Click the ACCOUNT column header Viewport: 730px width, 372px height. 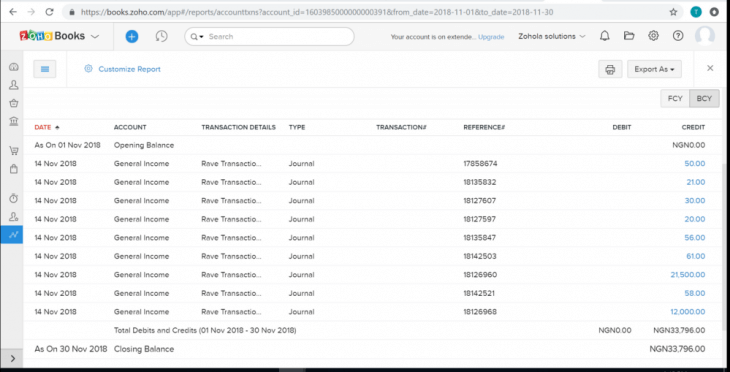[130, 127]
